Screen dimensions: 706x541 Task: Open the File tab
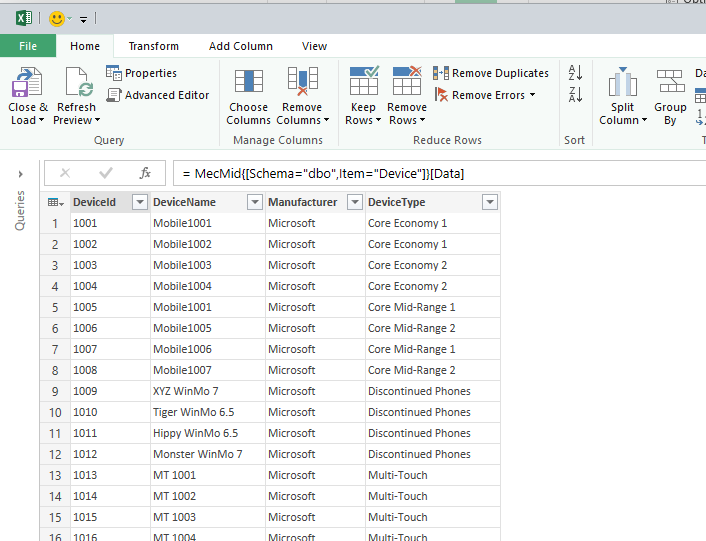click(28, 46)
